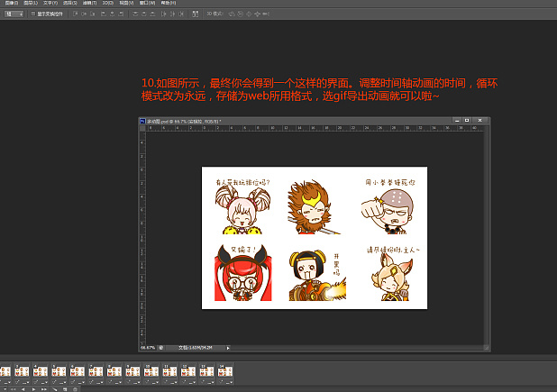Viewport: 557px width, 392px height.
Task: Open the document info arrow in status bar
Action: (x=228, y=348)
